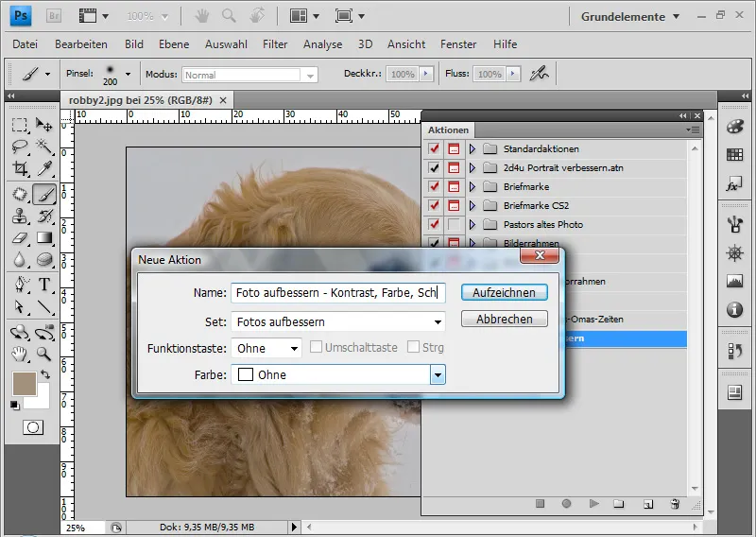The width and height of the screenshot is (756, 537).
Task: Click the stop recording button in Aktionen
Action: coord(540,504)
